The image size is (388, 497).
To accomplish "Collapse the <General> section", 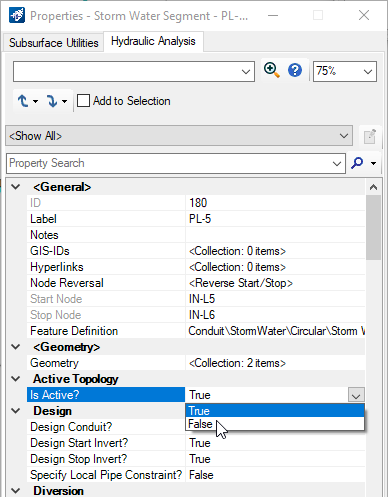I will pos(16,187).
